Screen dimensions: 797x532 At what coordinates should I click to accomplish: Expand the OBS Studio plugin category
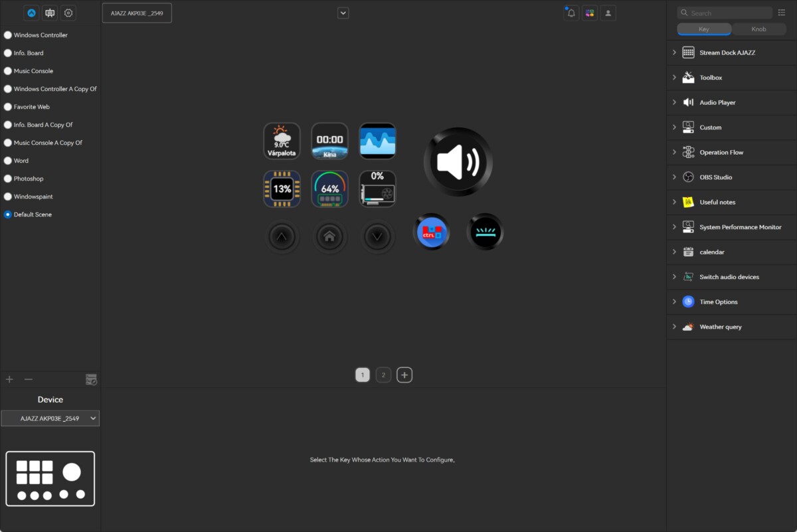pos(674,177)
